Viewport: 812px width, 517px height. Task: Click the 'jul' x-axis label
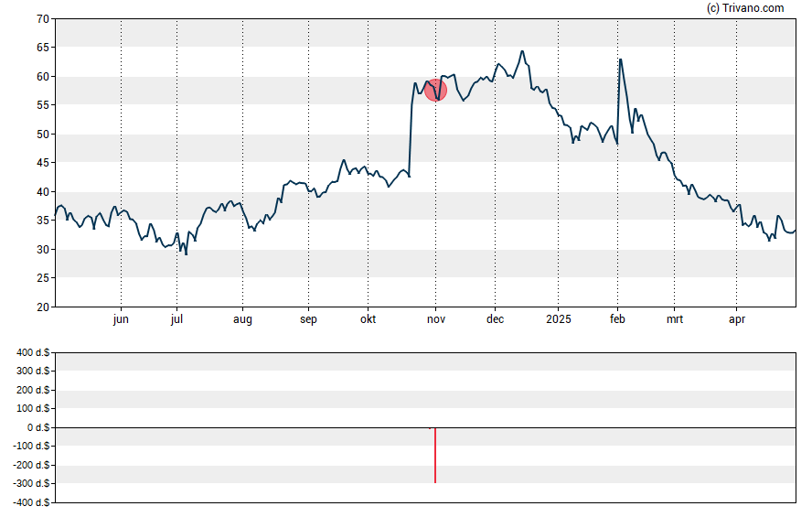click(x=176, y=319)
